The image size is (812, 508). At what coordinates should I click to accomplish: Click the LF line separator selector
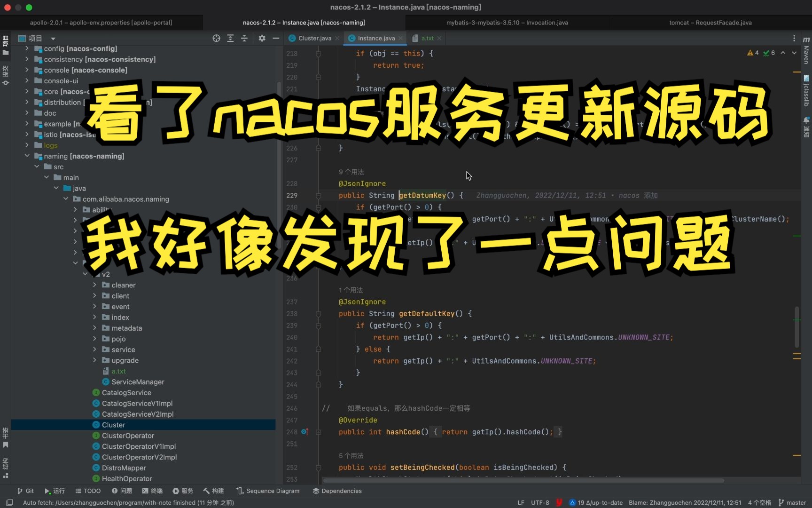pos(521,502)
